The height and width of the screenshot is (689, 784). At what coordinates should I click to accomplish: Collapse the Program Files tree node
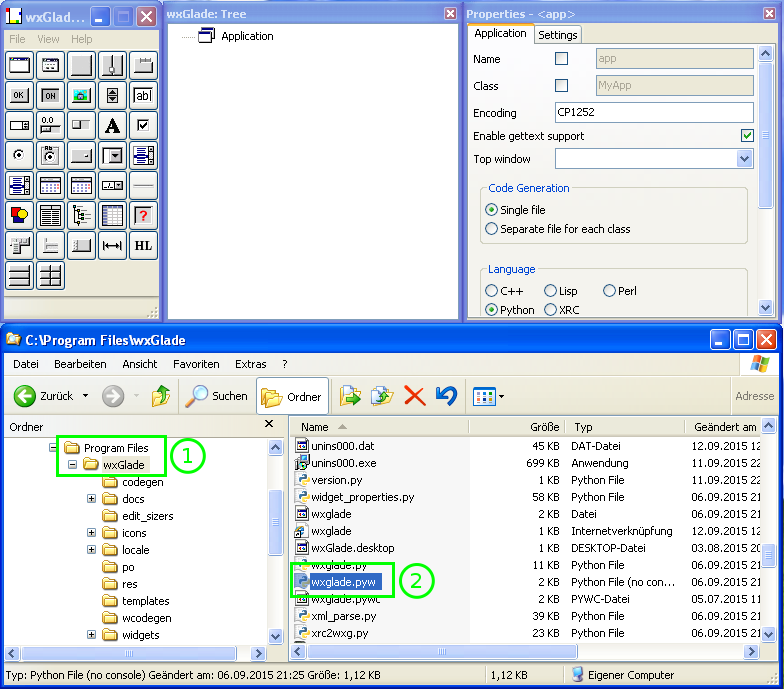click(x=53, y=447)
